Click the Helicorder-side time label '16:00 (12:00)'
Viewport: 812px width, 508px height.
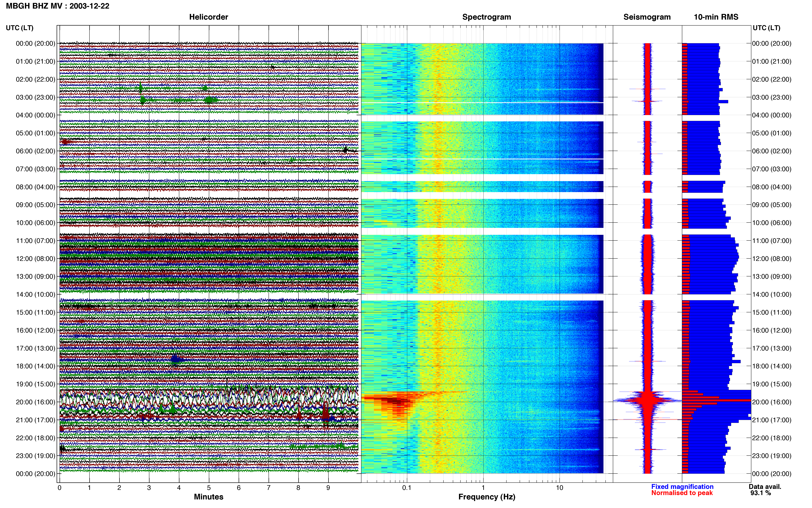click(36, 330)
